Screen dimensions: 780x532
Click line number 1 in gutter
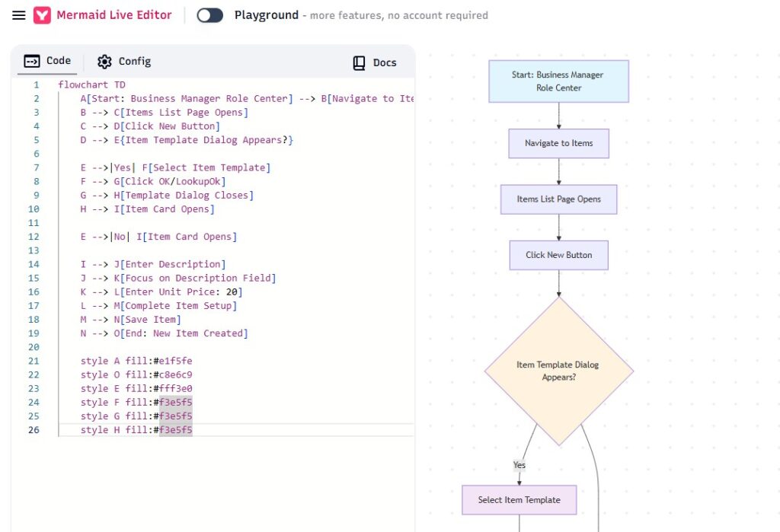pyautogui.click(x=37, y=84)
